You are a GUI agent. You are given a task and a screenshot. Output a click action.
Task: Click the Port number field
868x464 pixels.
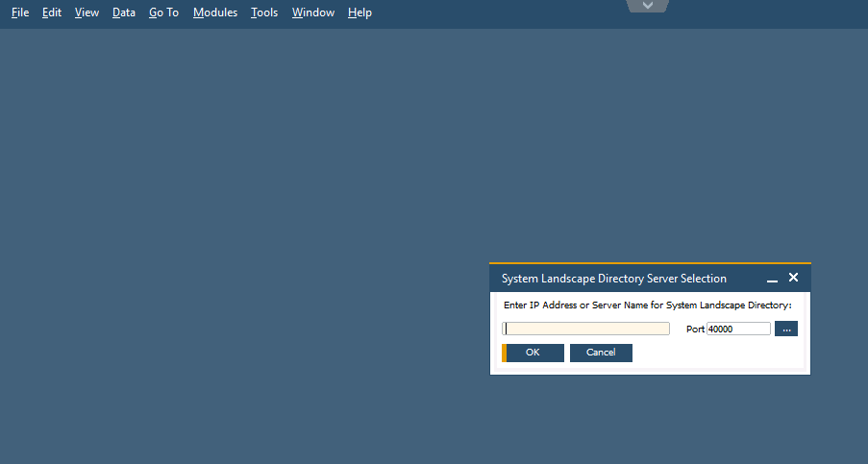pos(738,329)
